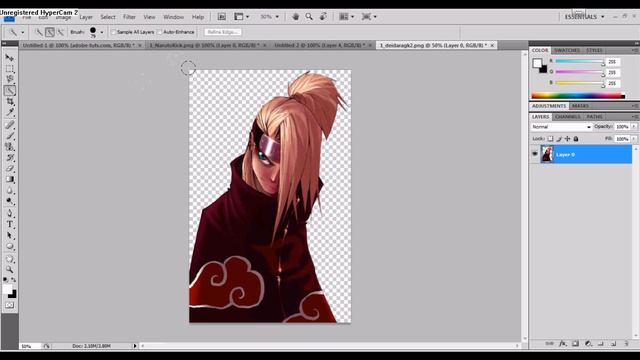Open the Window menu
640x360 pixels.
pyautogui.click(x=173, y=17)
